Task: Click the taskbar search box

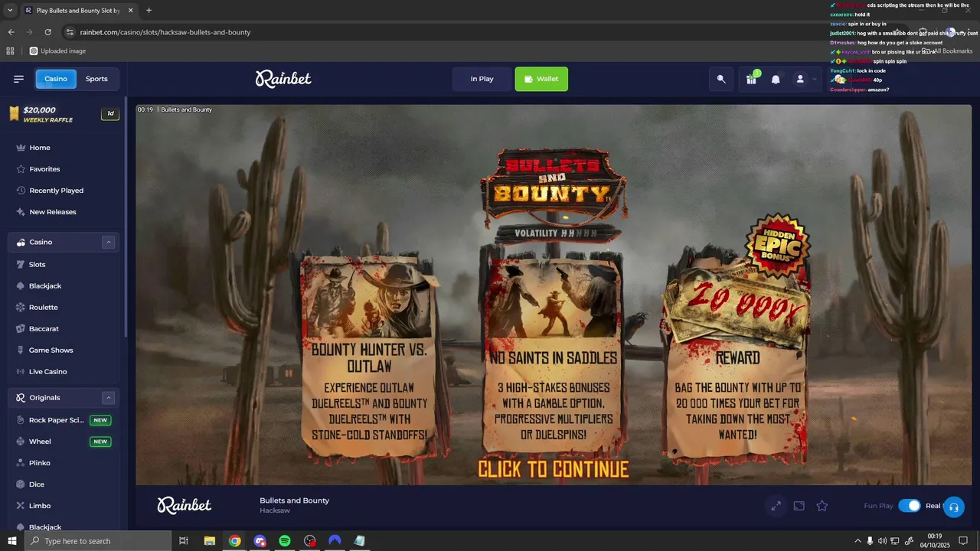Action: (98, 541)
